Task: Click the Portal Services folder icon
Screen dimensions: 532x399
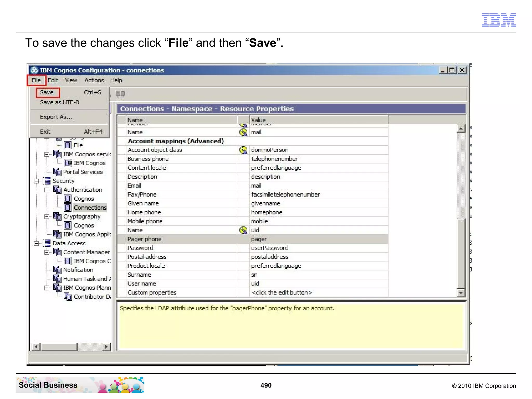Action: tap(57, 172)
